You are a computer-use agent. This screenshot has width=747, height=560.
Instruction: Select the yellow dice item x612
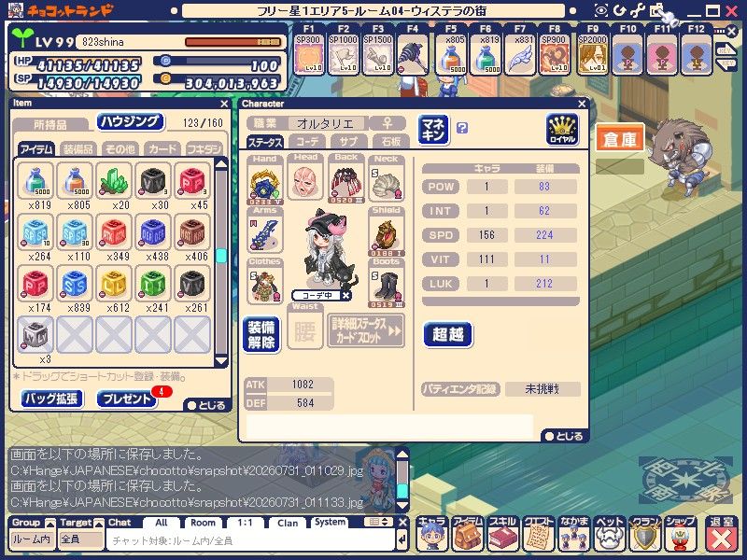pyautogui.click(x=113, y=283)
